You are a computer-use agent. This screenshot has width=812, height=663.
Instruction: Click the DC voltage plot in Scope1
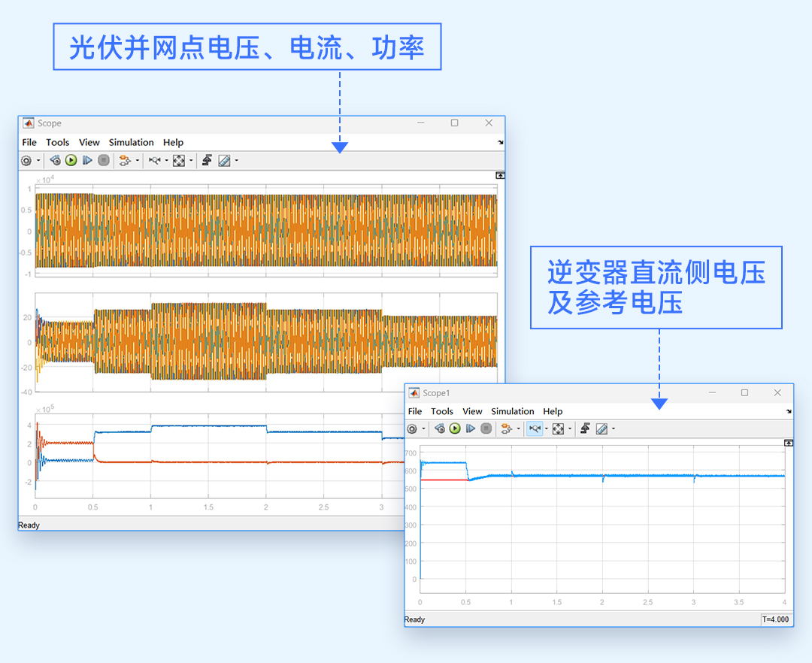602,519
